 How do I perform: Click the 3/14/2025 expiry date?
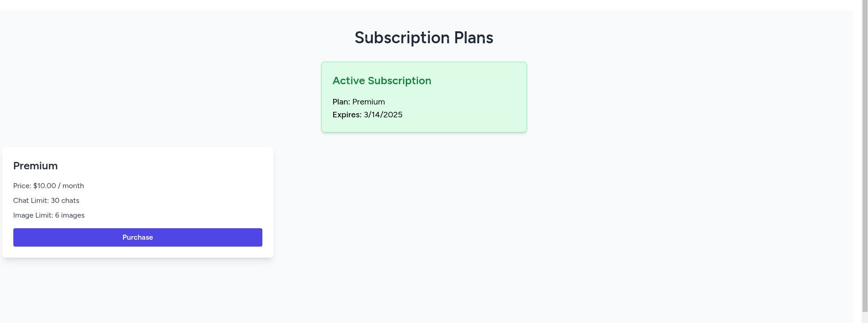coord(383,115)
